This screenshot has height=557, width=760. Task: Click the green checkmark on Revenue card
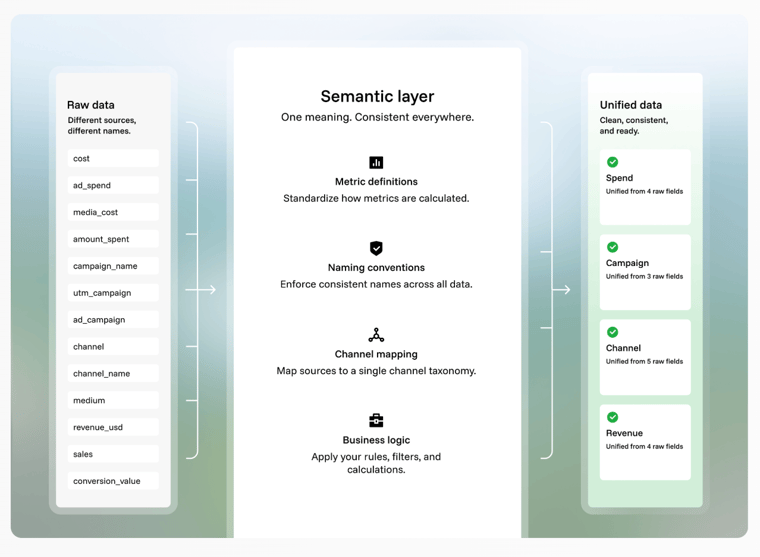coord(613,417)
